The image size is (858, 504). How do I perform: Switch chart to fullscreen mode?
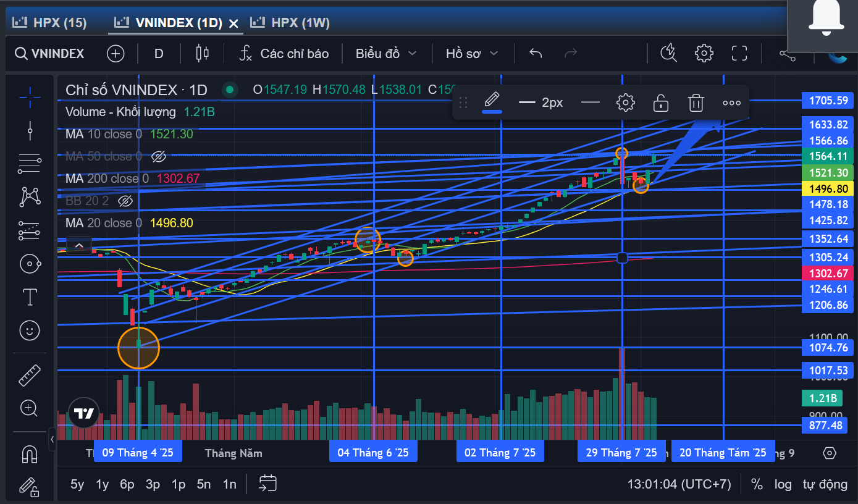coord(739,54)
